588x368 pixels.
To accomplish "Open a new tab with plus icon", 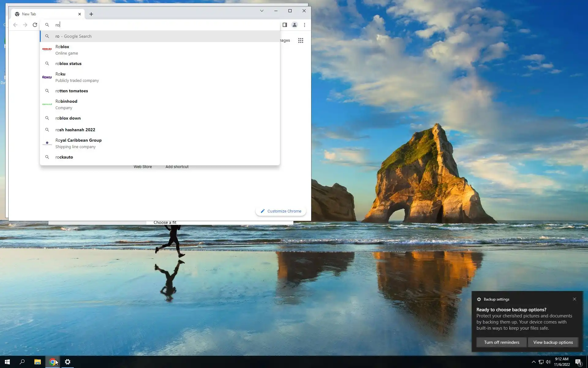I will 91,14.
